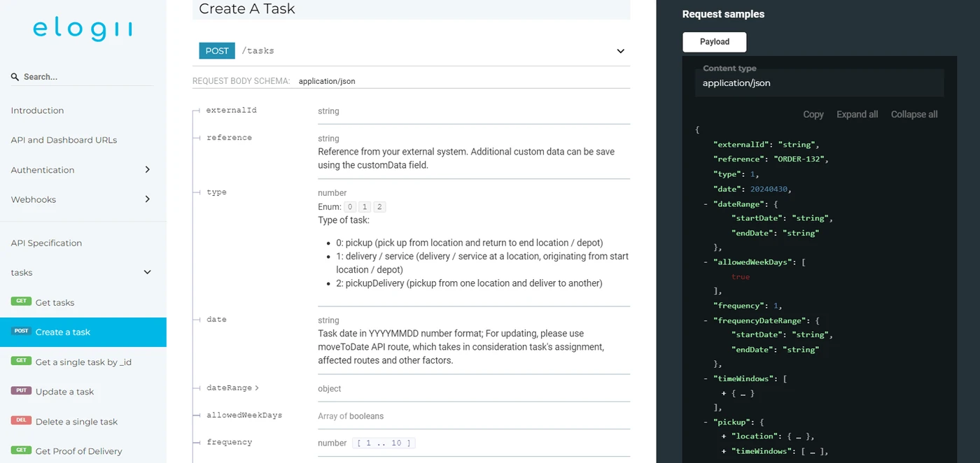Viewport: 980px width, 463px height.
Task: Copy the request sample JSON
Action: pyautogui.click(x=813, y=115)
